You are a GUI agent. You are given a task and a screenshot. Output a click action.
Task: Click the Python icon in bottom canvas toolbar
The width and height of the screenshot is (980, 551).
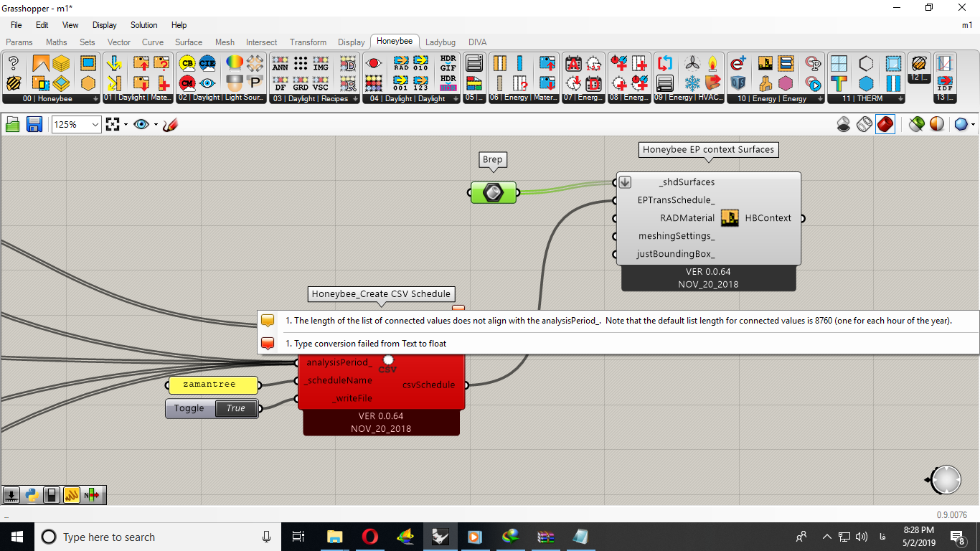pos(32,494)
